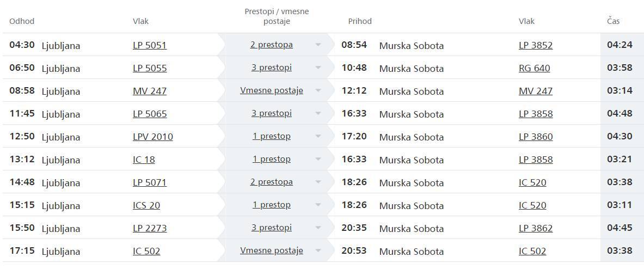
Task: Expand transfers arrow for 12:50 departure
Action: coord(318,137)
